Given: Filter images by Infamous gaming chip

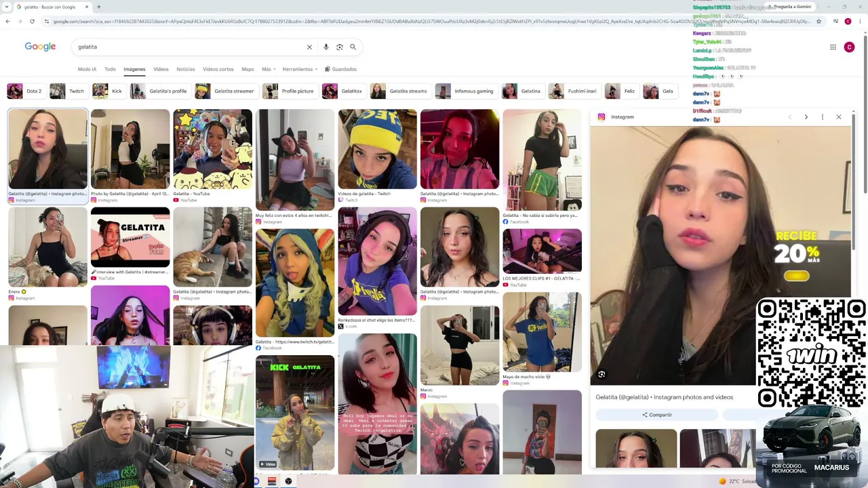Looking at the screenshot, I should [465, 91].
